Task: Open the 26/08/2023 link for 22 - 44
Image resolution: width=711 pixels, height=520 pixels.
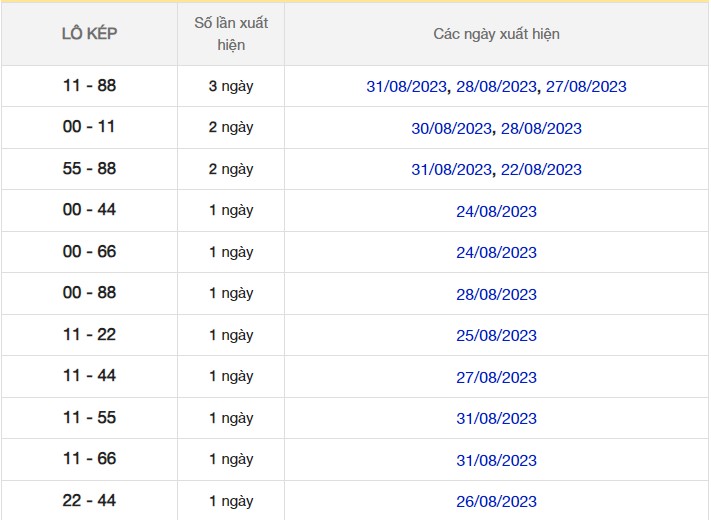Action: point(496,502)
